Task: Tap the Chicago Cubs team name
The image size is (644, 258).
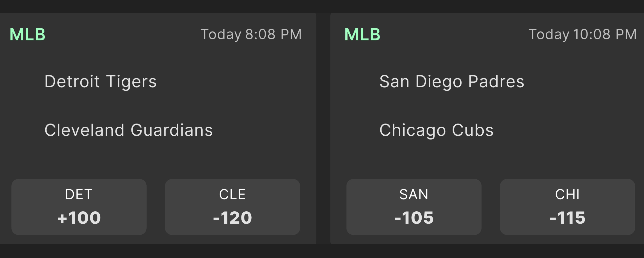Action: (x=436, y=130)
